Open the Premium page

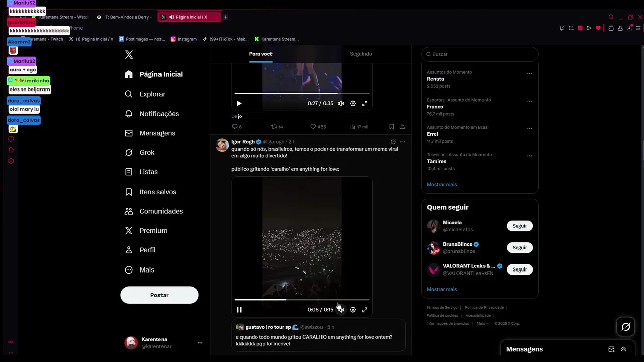[146, 231]
